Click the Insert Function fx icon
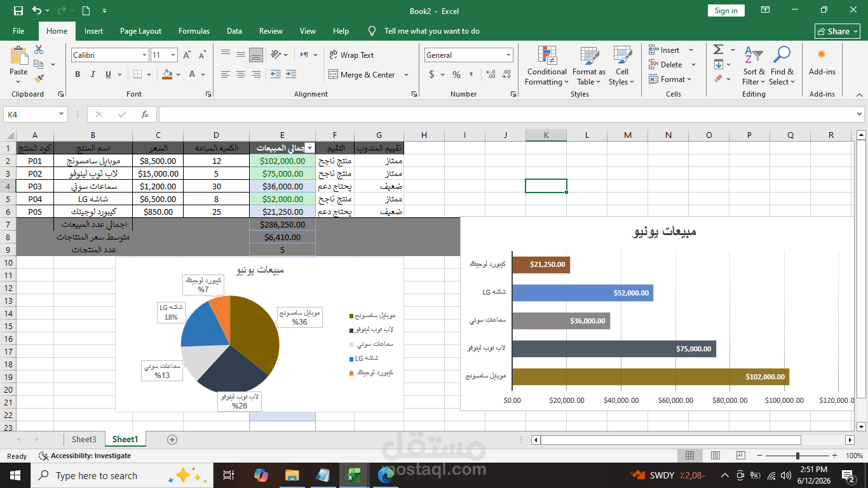Viewport: 868px width, 488px height. (145, 114)
